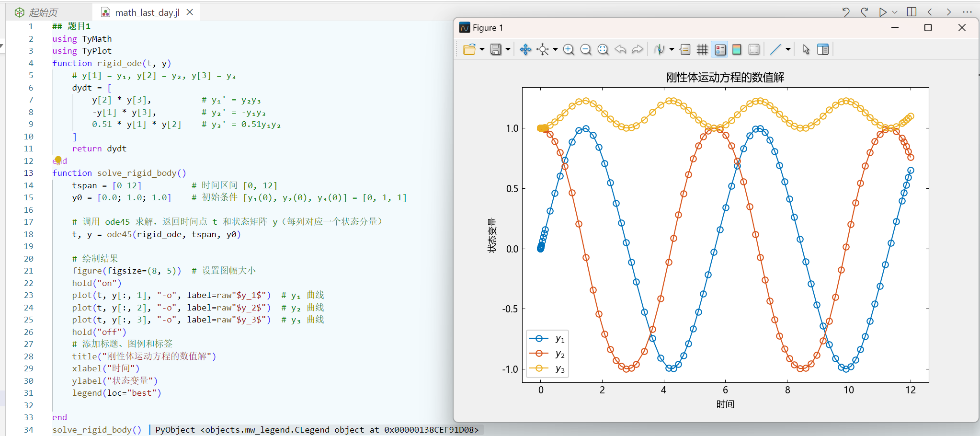Click the plot title 刚性体运动方程的数值解
Image resolution: width=980 pixels, height=436 pixels.
pyautogui.click(x=725, y=78)
